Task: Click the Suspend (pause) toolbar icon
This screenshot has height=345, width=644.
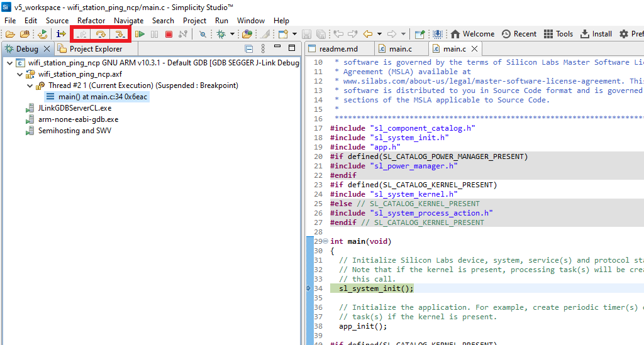Action: tap(154, 34)
